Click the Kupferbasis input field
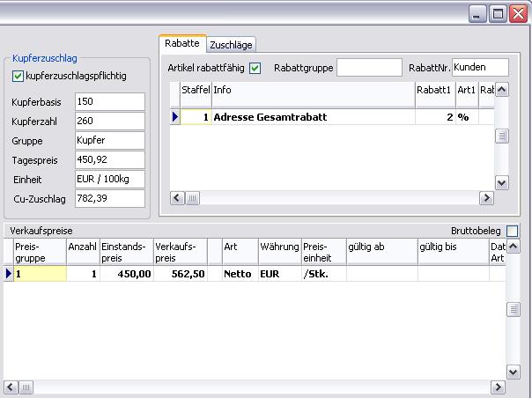The width and height of the screenshot is (532, 398). tap(109, 101)
